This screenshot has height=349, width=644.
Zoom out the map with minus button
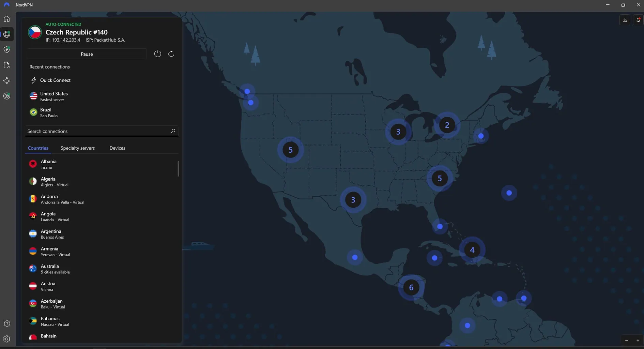point(626,340)
